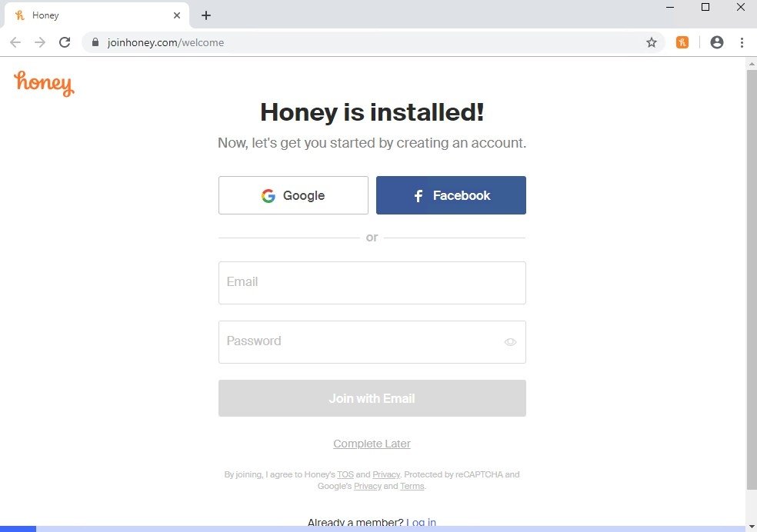The image size is (757, 532).
Task: Click the Honey logo in the page header
Action: tap(44, 84)
